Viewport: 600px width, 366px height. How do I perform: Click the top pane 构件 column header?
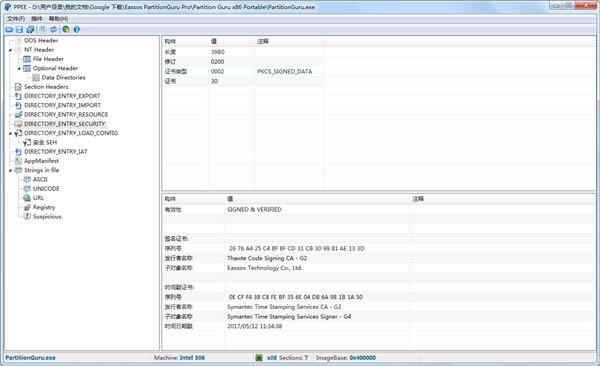(185, 41)
